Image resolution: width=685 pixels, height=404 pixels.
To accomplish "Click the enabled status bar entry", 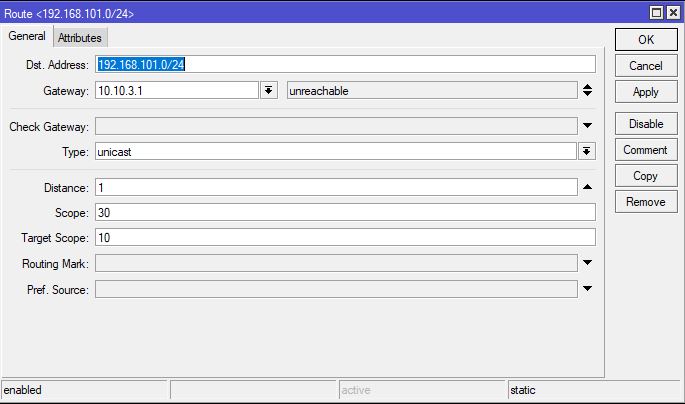I will (x=85, y=390).
